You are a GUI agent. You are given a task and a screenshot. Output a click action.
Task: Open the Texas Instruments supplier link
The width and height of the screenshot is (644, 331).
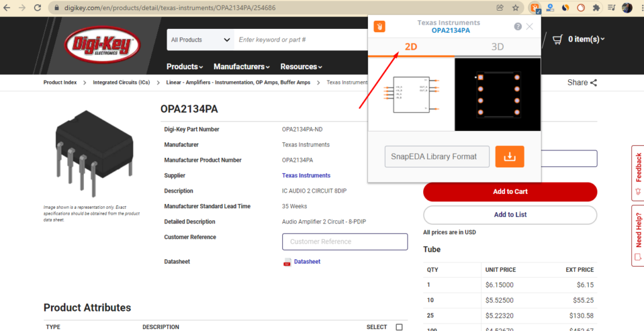(306, 176)
